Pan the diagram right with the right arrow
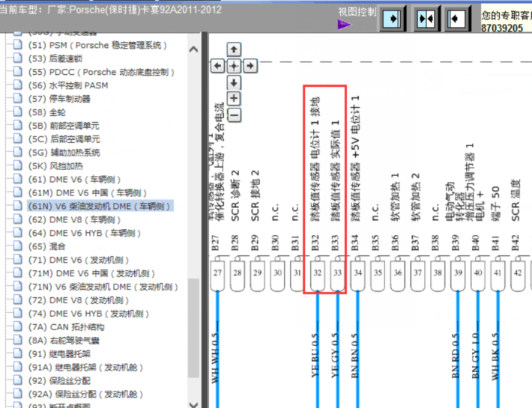The width and height of the screenshot is (532, 408). pos(250,66)
